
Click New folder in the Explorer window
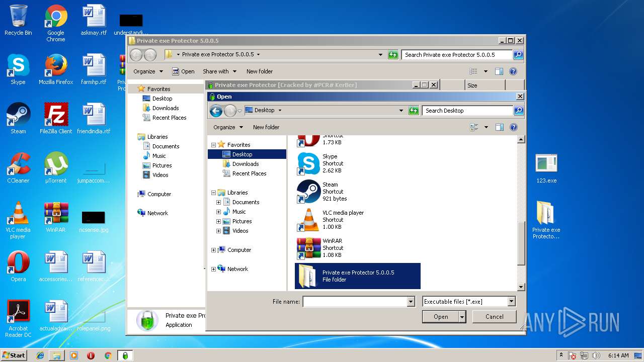coord(260,71)
